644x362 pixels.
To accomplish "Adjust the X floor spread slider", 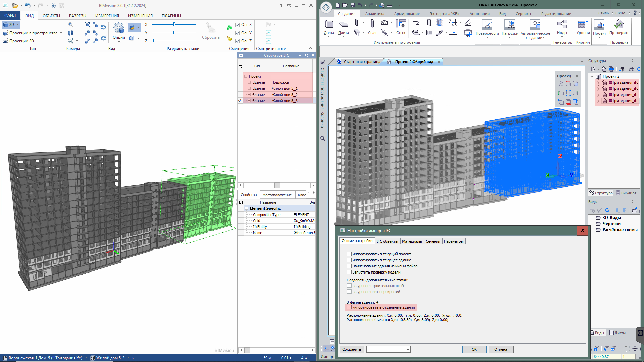I will click(174, 24).
